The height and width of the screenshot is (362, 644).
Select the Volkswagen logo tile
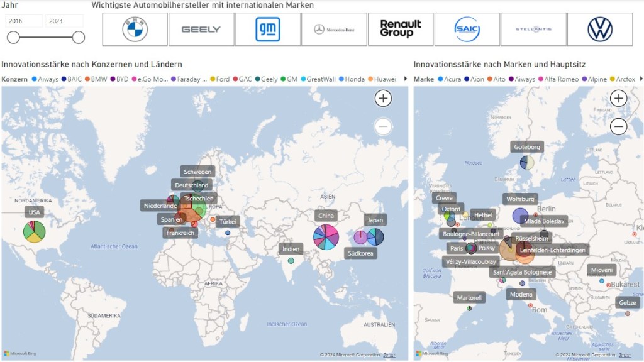coord(600,30)
